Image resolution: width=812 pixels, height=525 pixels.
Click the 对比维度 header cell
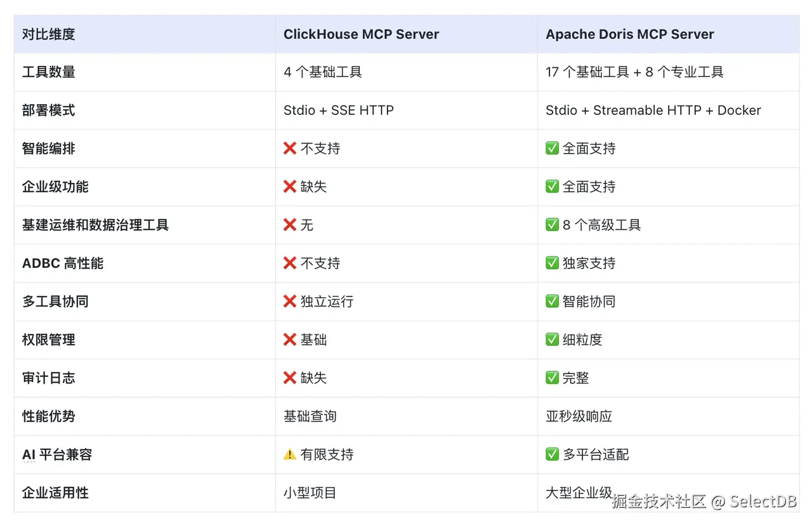(49, 34)
